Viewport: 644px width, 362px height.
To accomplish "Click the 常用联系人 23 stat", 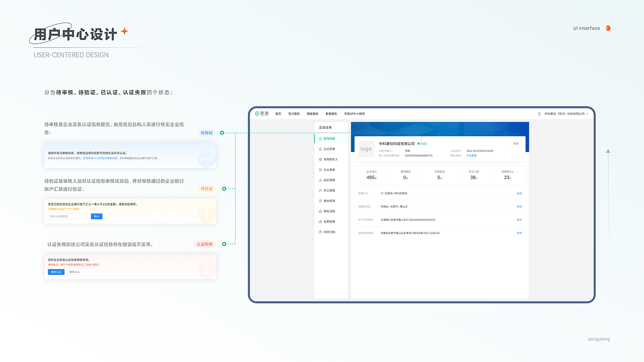I will (x=508, y=175).
